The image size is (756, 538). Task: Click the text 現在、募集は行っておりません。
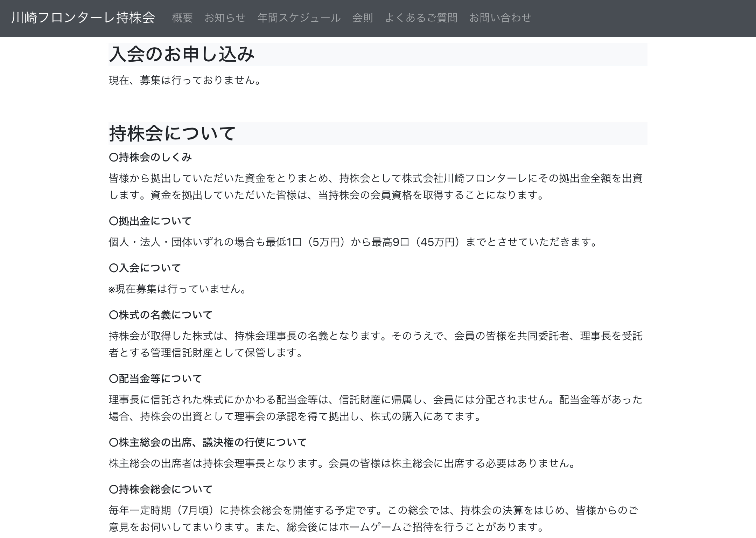pos(185,80)
